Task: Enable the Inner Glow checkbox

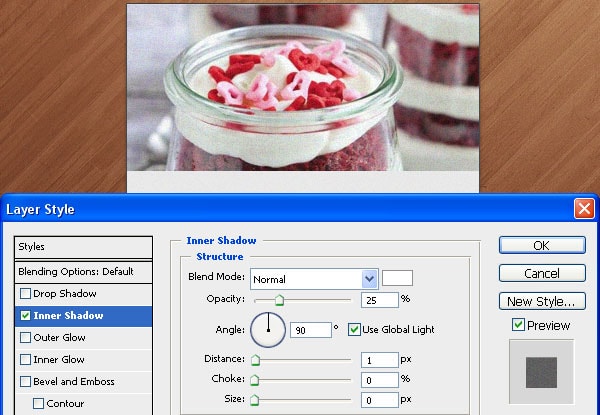Action: 25,360
